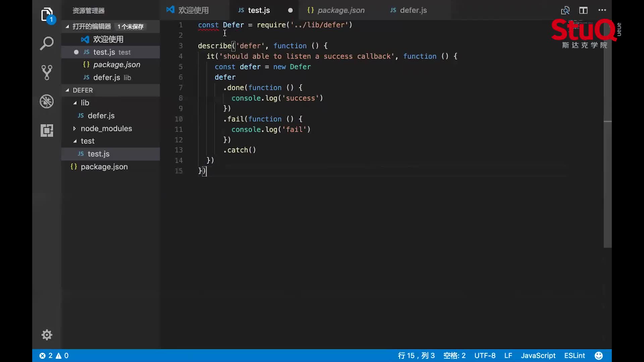The width and height of the screenshot is (644, 362).
Task: Open the Source Control view icon
Action: pyautogui.click(x=47, y=72)
